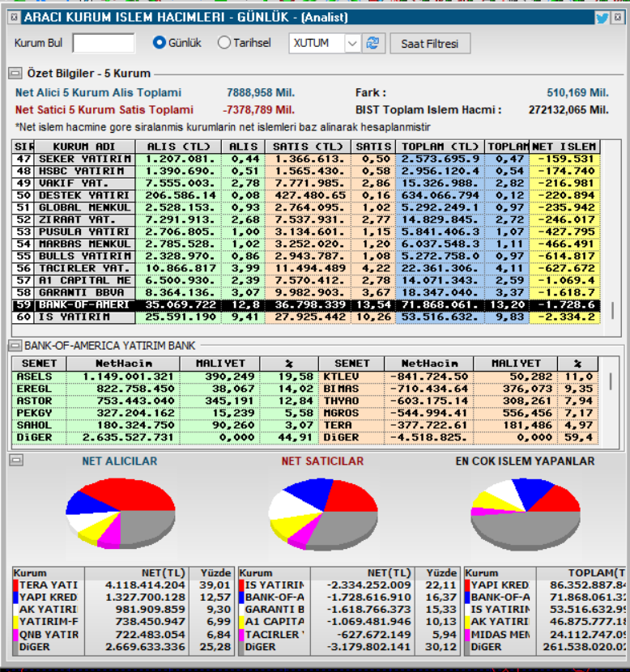Click the MALIYET header of sell list
630x672 pixels.
click(516, 364)
